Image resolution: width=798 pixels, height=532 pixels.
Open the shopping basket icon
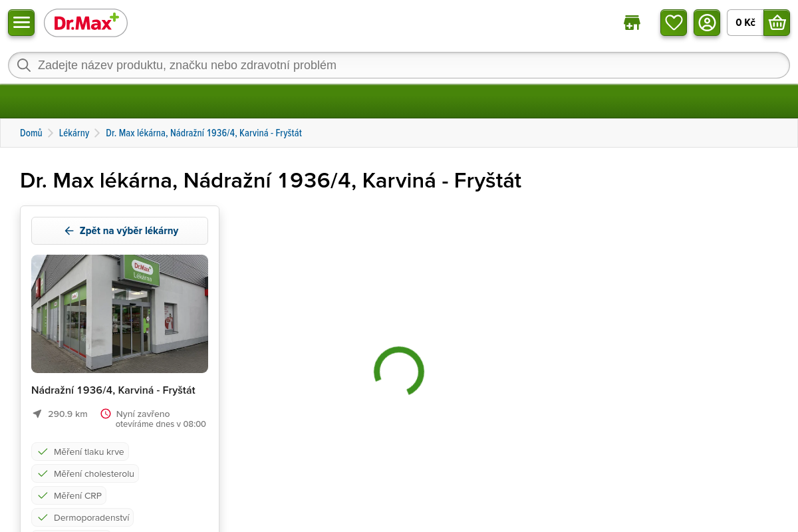tap(777, 23)
